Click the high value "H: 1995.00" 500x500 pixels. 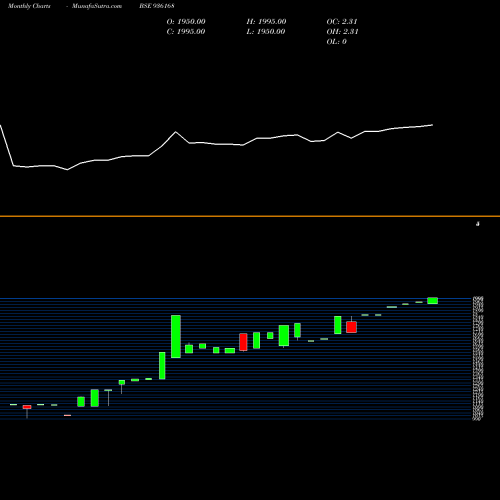click(266, 22)
